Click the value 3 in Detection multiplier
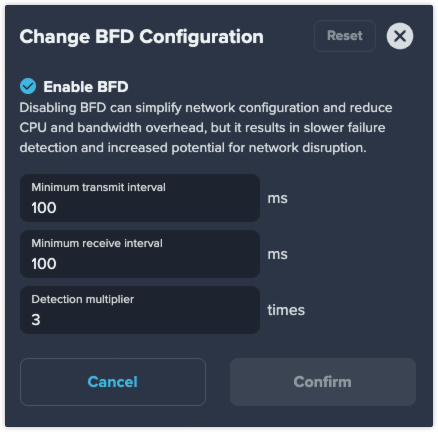This screenshot has height=432, width=438. pos(36,320)
